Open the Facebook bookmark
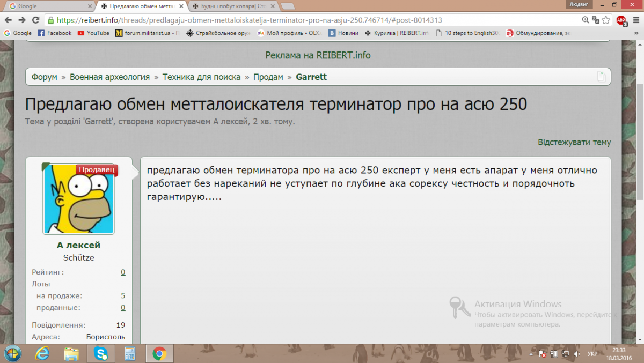 click(55, 33)
